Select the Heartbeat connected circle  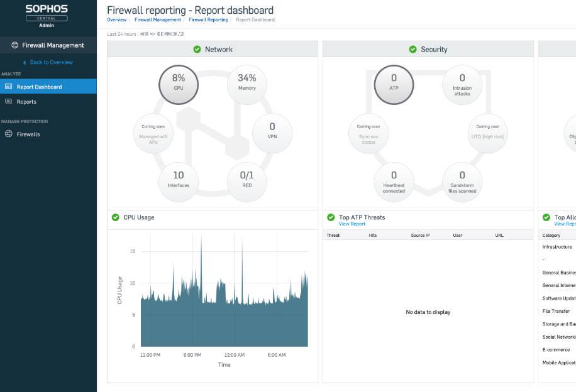click(x=394, y=182)
